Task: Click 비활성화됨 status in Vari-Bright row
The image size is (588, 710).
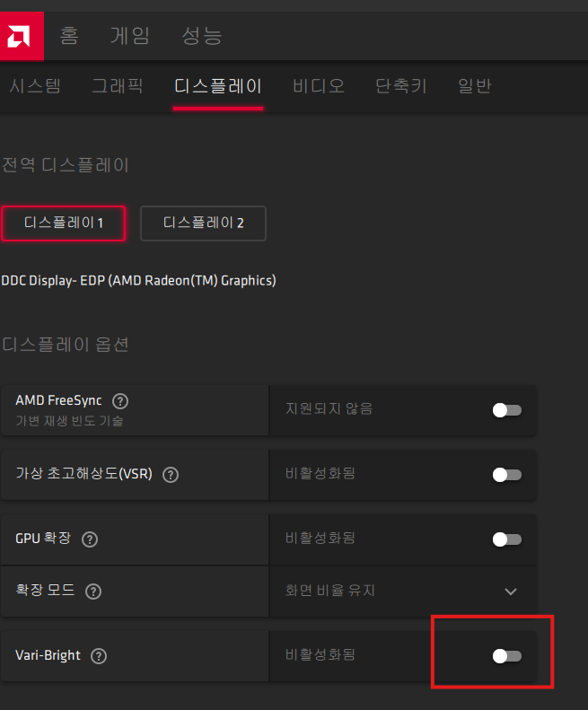Action: pos(320,654)
